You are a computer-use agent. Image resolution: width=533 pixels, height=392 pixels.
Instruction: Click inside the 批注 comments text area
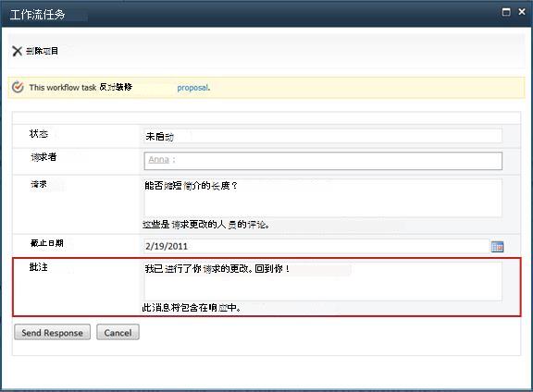323,281
